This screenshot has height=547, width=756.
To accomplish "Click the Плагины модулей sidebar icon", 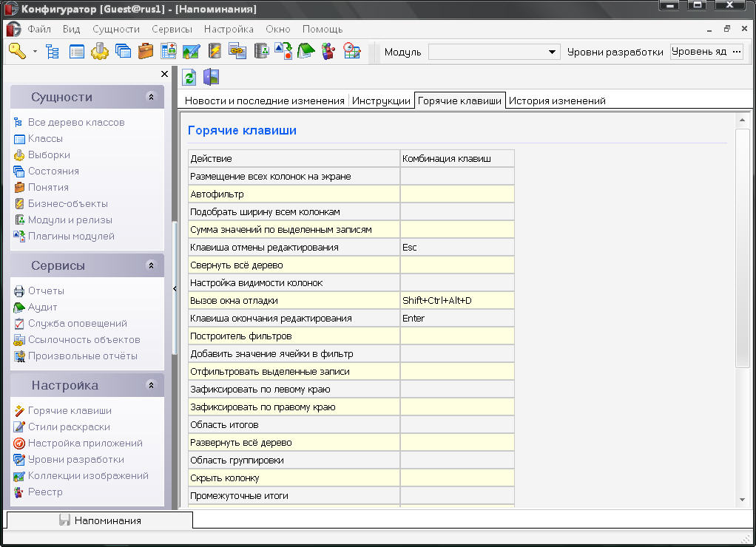I will (x=19, y=236).
